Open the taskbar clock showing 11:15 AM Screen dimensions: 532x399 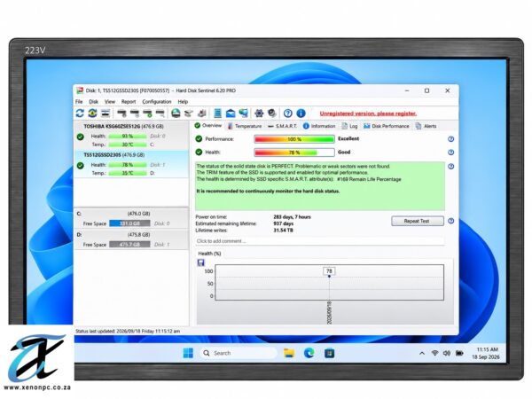[x=486, y=353]
